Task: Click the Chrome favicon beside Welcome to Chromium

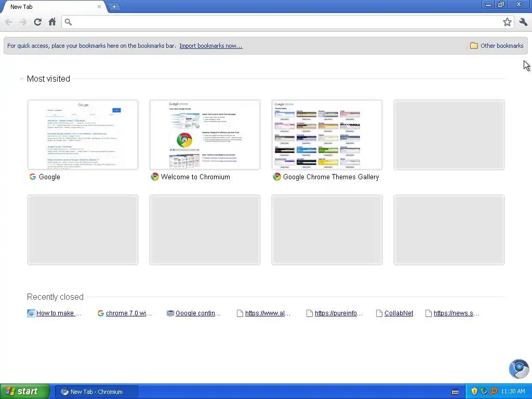Action: coord(155,177)
